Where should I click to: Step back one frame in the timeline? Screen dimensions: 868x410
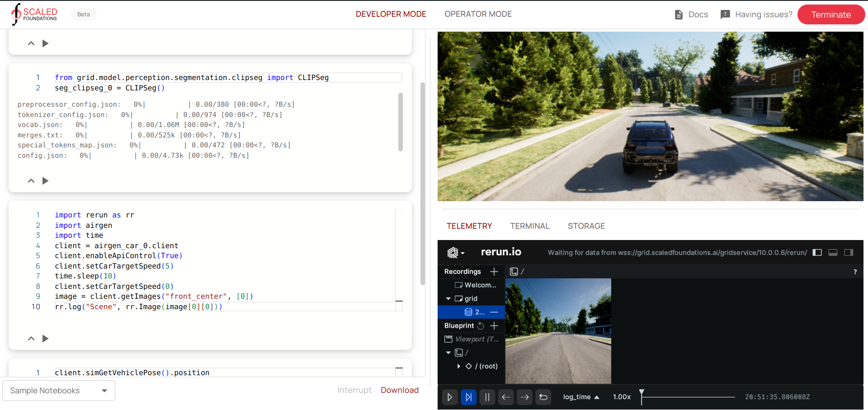[506, 397]
